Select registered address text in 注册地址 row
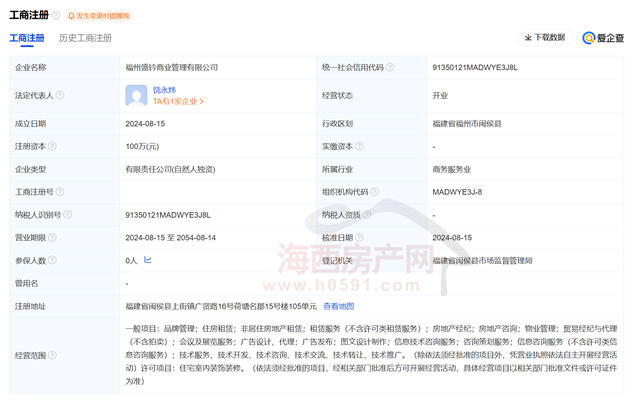640x401 pixels. [x=221, y=306]
